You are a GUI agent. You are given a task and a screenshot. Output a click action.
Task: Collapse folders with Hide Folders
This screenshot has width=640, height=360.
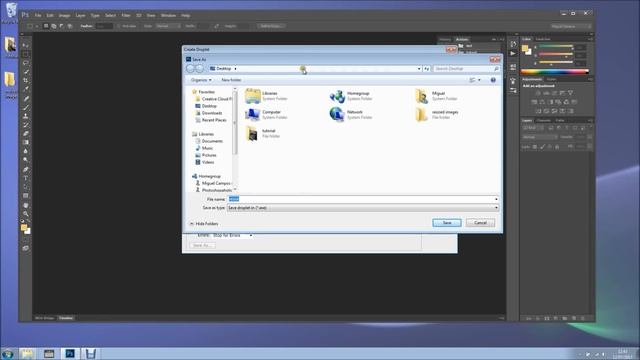(x=204, y=224)
